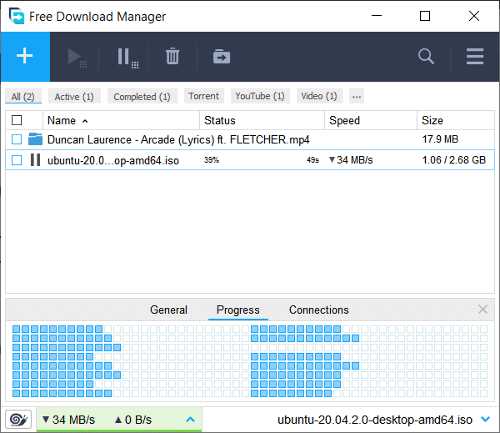This screenshot has width=500, height=433.
Task: Filter by YouTube (1) tag
Action: [260, 96]
